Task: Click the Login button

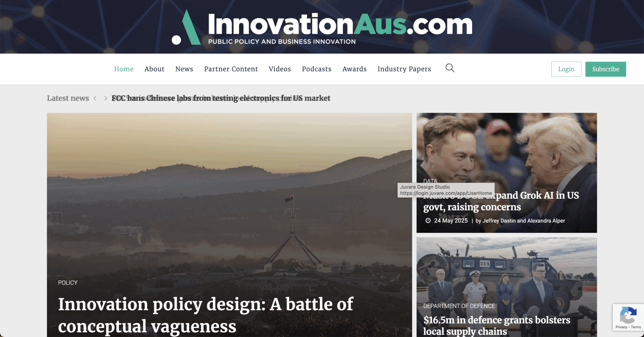Action: [x=566, y=69]
